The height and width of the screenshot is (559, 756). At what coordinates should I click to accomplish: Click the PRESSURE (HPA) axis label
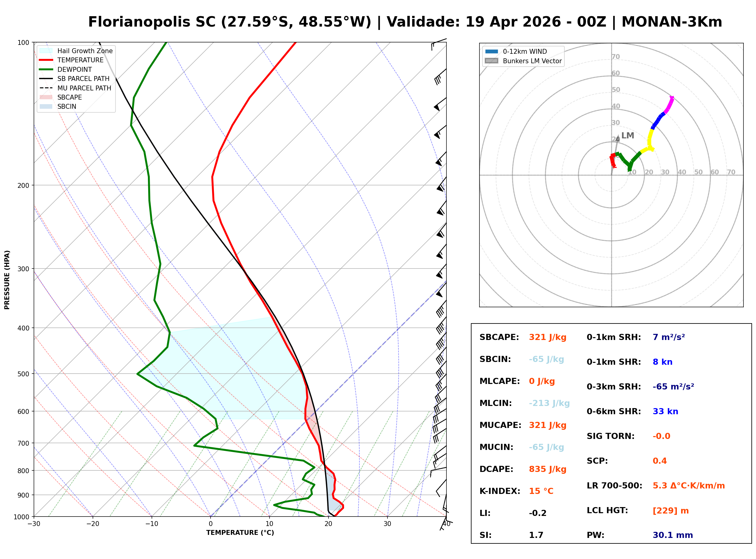[7, 280]
